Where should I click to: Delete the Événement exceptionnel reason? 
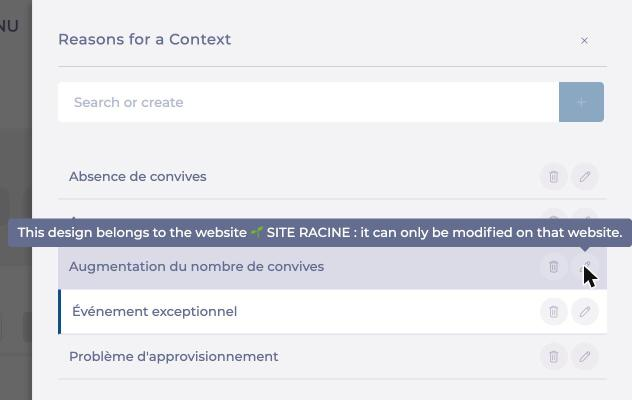553,312
